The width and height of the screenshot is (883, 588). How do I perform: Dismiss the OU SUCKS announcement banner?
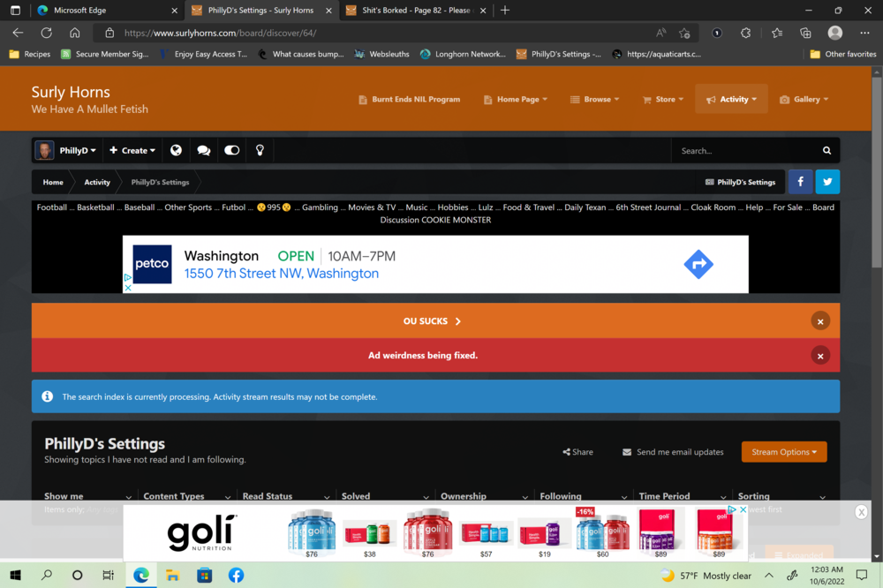pos(819,321)
